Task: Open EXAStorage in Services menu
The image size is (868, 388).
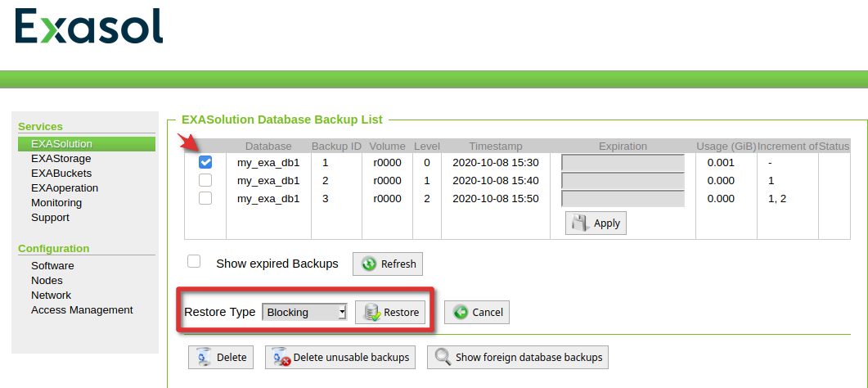Action: click(61, 158)
